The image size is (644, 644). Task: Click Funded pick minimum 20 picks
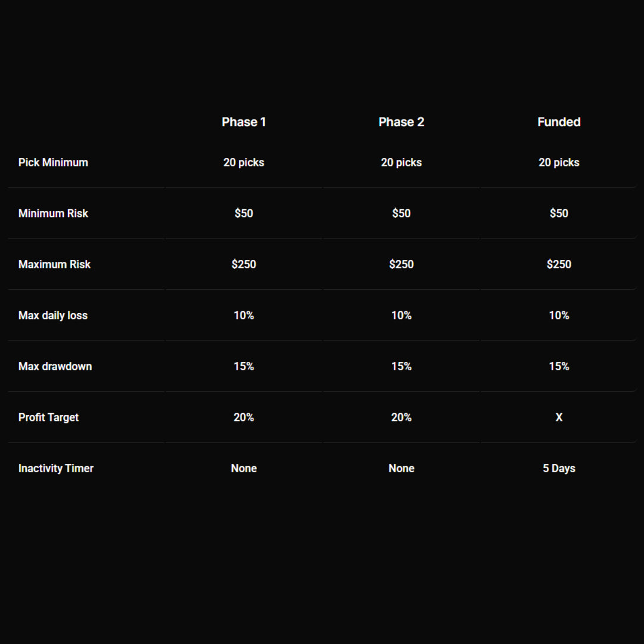point(559,163)
